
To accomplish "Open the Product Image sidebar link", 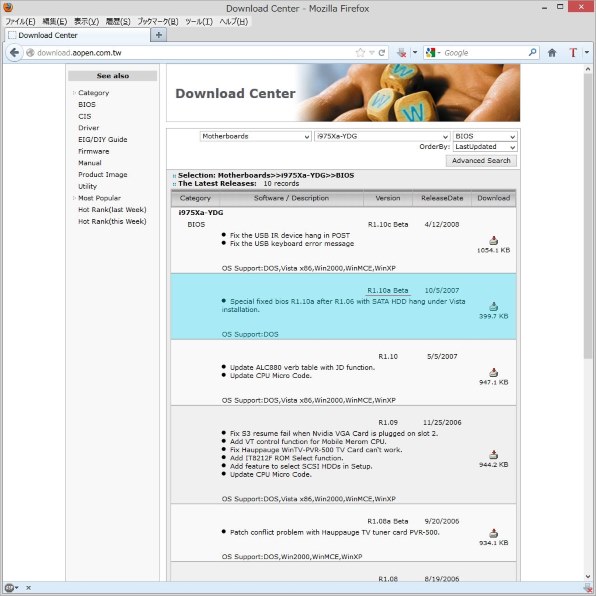I will [x=103, y=174].
